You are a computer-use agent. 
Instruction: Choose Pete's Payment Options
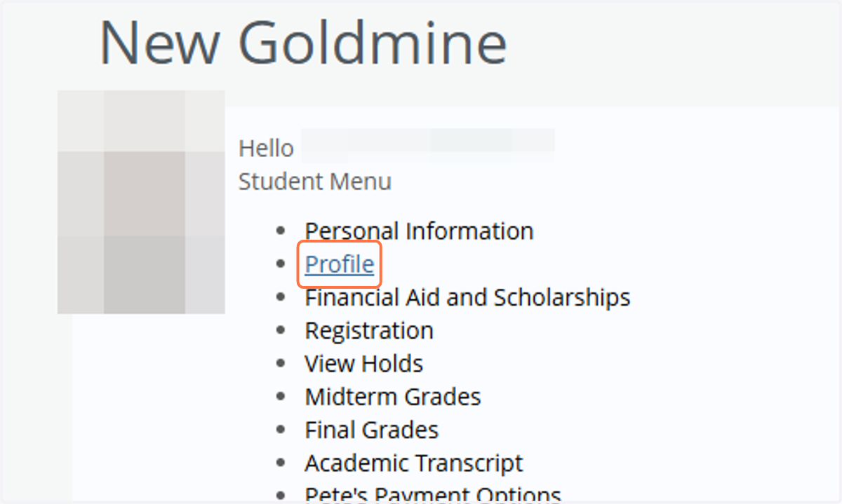(x=433, y=493)
